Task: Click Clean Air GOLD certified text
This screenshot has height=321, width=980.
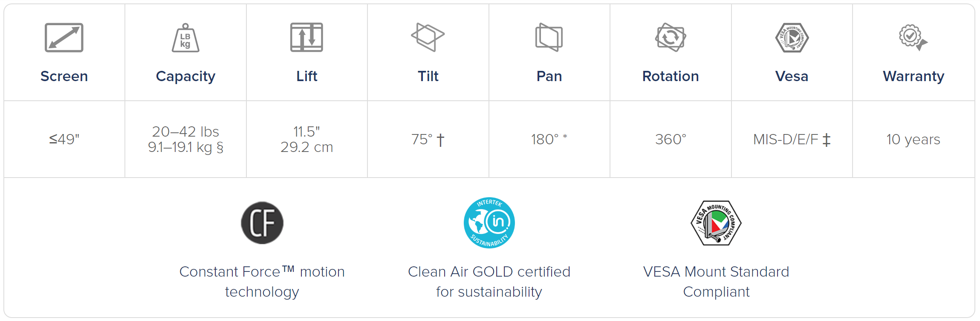Action: tap(489, 271)
